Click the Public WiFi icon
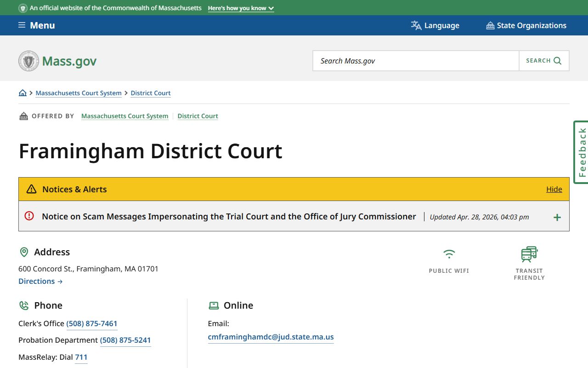Image resolution: width=588 pixels, height=368 pixels. (x=449, y=254)
